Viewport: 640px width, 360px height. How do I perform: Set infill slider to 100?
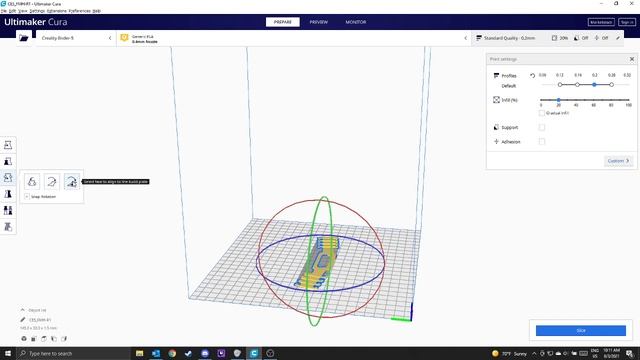pos(629,100)
